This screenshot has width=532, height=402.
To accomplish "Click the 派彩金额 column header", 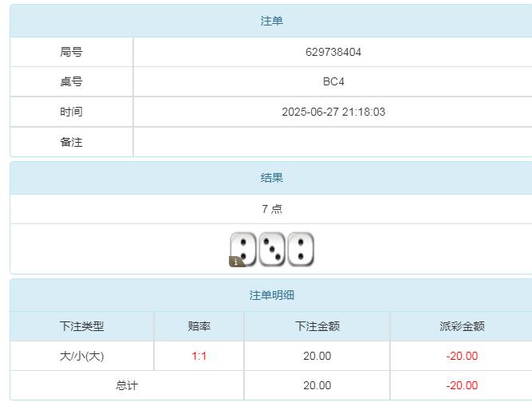I will coord(462,325).
